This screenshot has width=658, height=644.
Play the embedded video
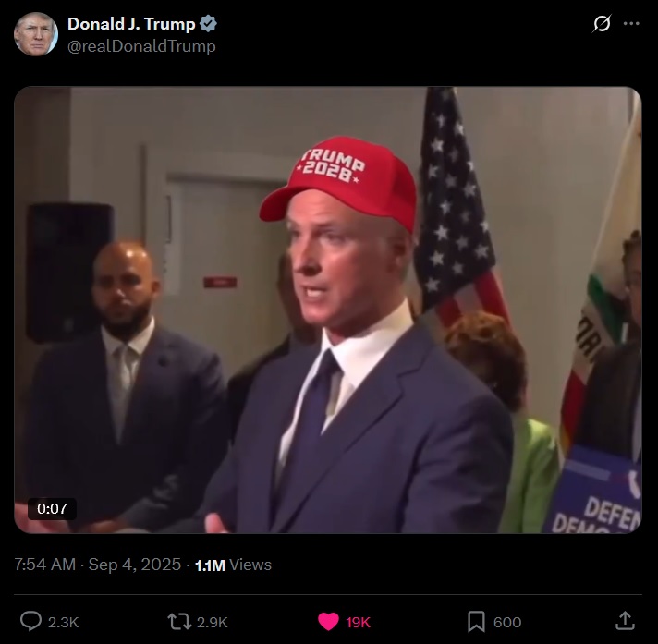328,310
